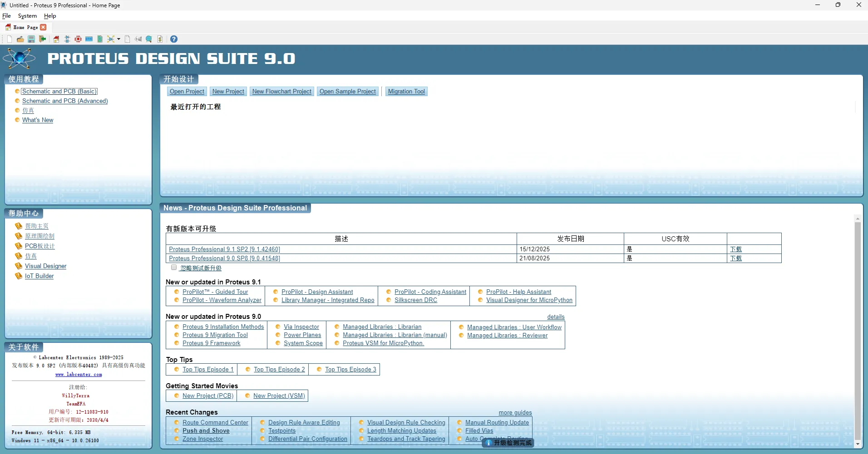Screen dimensions: 868x454
Task: Click New Flowchart Project button
Action: tap(282, 91)
